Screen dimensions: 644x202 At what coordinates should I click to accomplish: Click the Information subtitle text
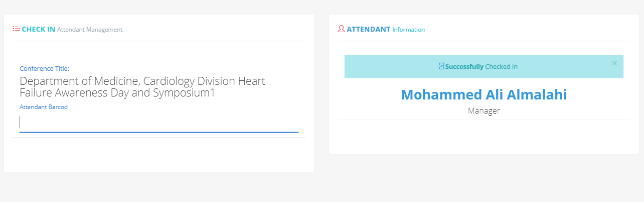point(408,30)
